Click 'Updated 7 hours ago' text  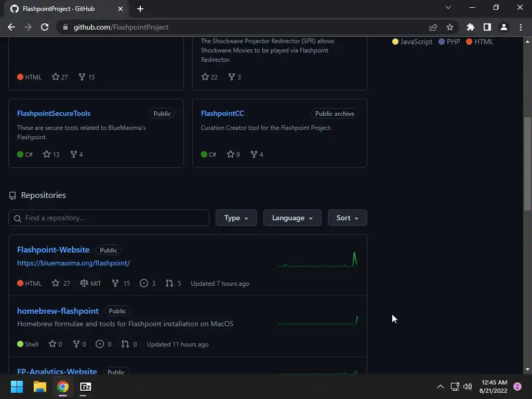tap(220, 284)
